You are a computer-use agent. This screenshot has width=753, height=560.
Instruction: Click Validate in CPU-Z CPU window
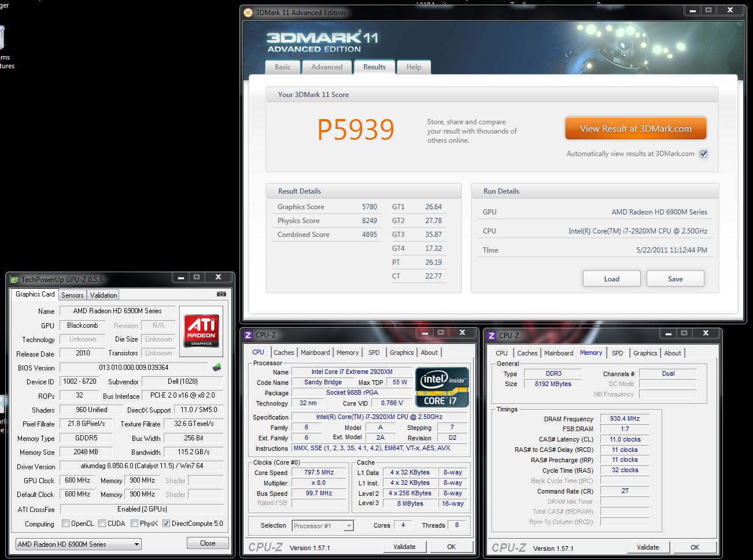(404, 547)
